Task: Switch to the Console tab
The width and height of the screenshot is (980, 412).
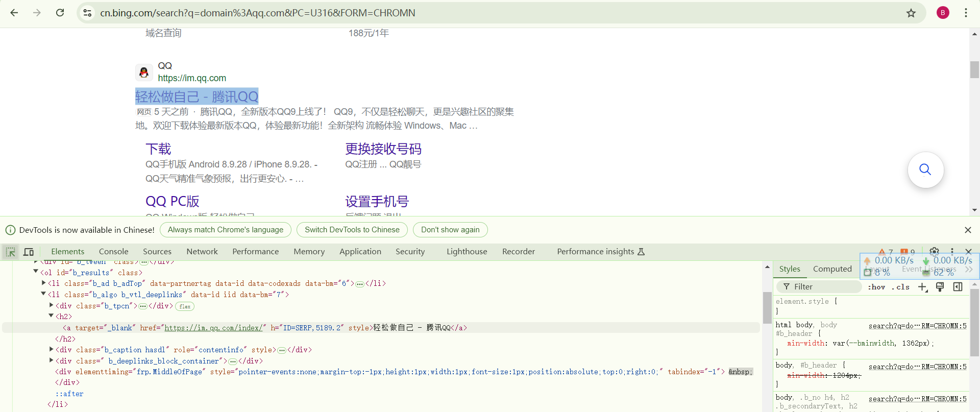Action: 114,251
